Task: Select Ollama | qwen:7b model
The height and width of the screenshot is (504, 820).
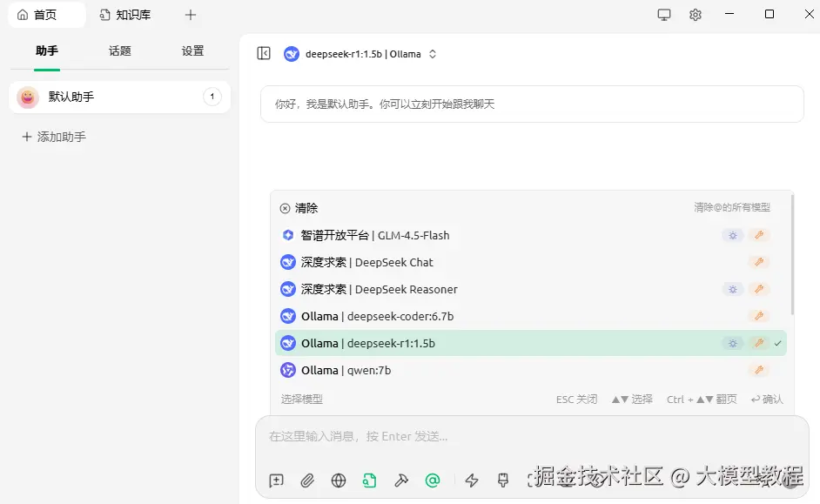Action: coord(530,370)
